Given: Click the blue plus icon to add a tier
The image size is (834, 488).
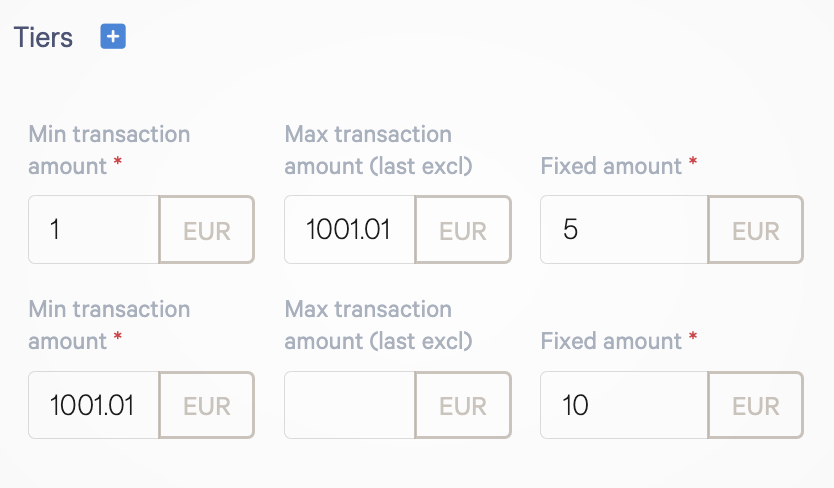Looking at the screenshot, I should (113, 37).
